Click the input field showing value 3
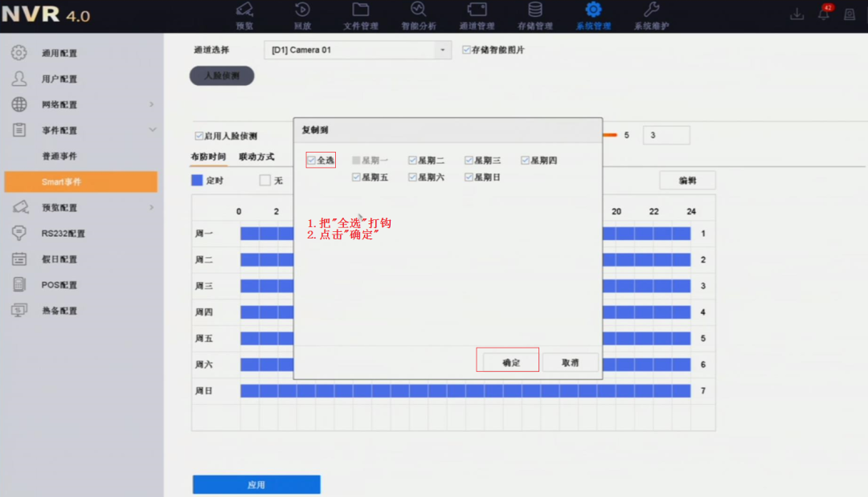The image size is (868, 497). tap(665, 135)
